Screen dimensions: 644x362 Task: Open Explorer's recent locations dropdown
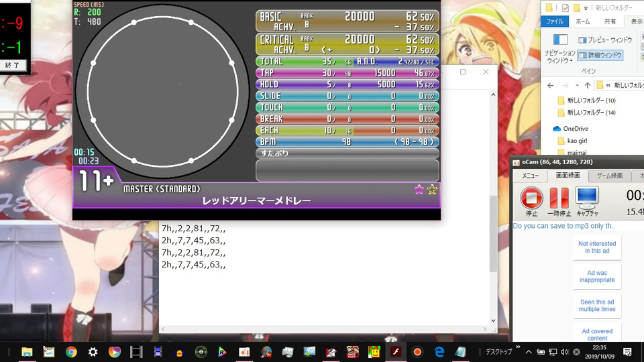(577, 85)
